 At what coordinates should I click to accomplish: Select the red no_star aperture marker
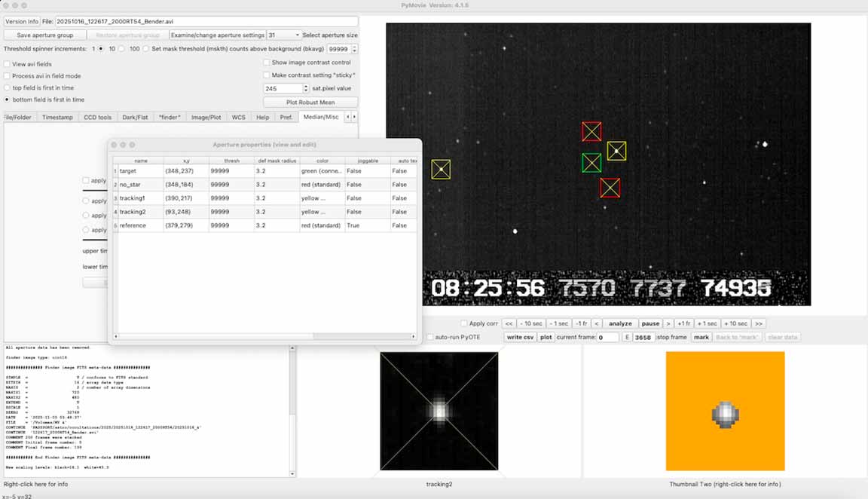click(x=591, y=131)
